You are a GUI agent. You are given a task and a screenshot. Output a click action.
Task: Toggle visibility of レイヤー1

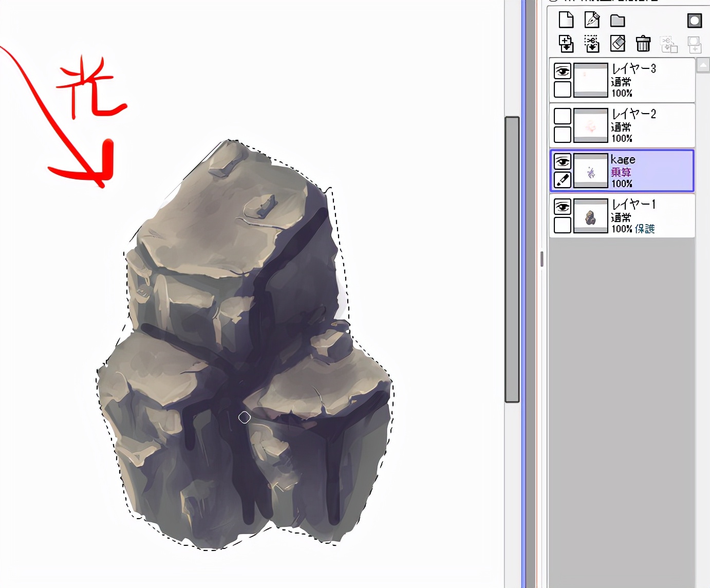tap(563, 207)
